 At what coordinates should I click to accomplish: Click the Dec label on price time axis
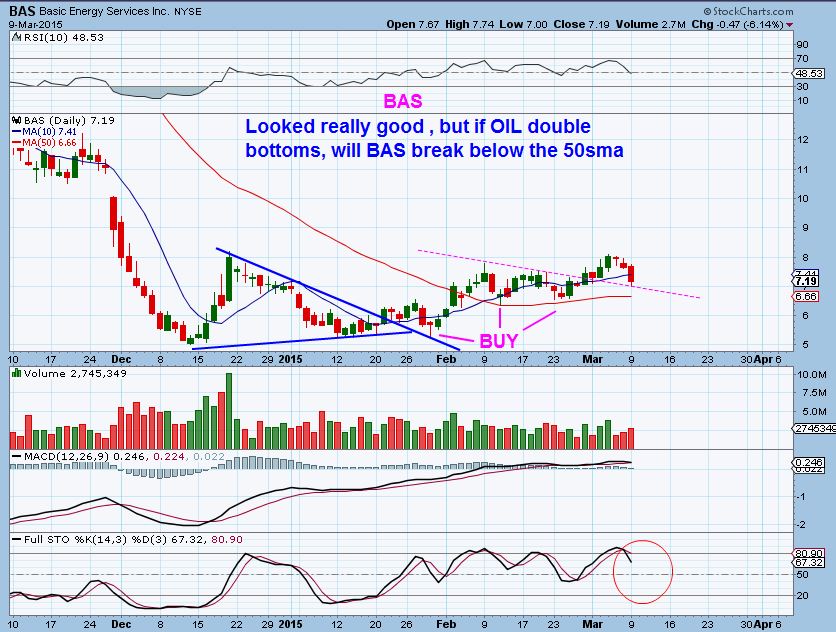coord(121,359)
